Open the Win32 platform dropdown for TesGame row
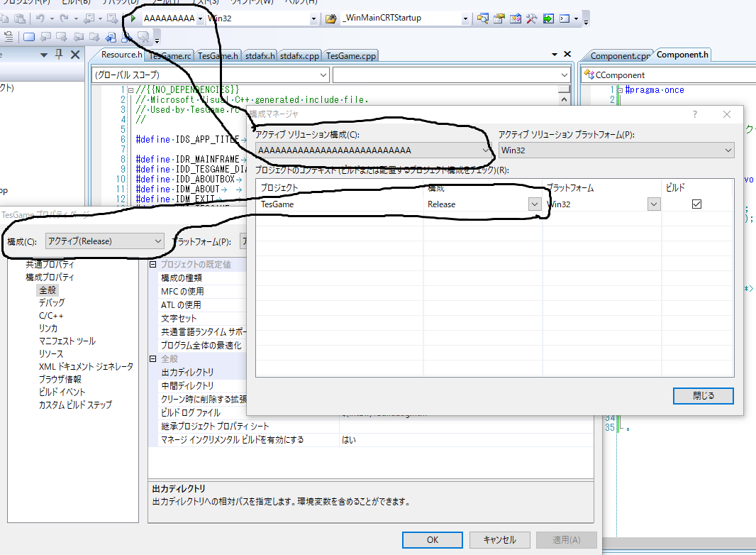This screenshot has height=555, width=756. tap(654, 204)
